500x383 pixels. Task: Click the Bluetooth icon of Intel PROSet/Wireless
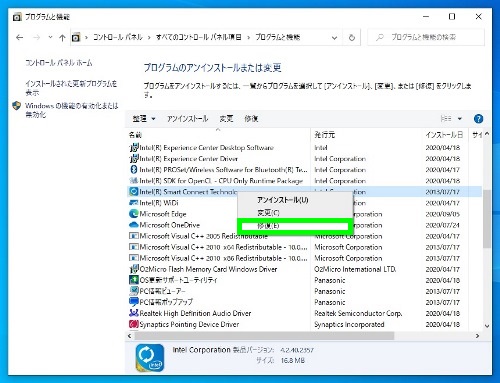tap(134, 169)
